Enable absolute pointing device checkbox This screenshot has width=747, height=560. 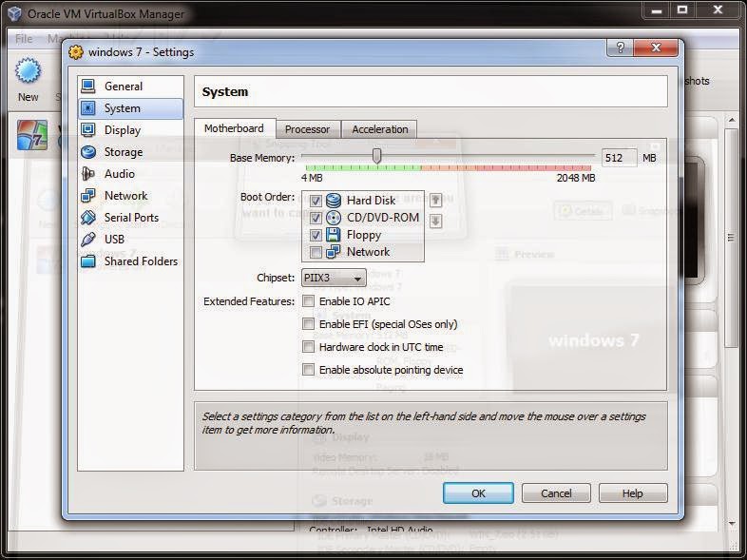(x=308, y=369)
